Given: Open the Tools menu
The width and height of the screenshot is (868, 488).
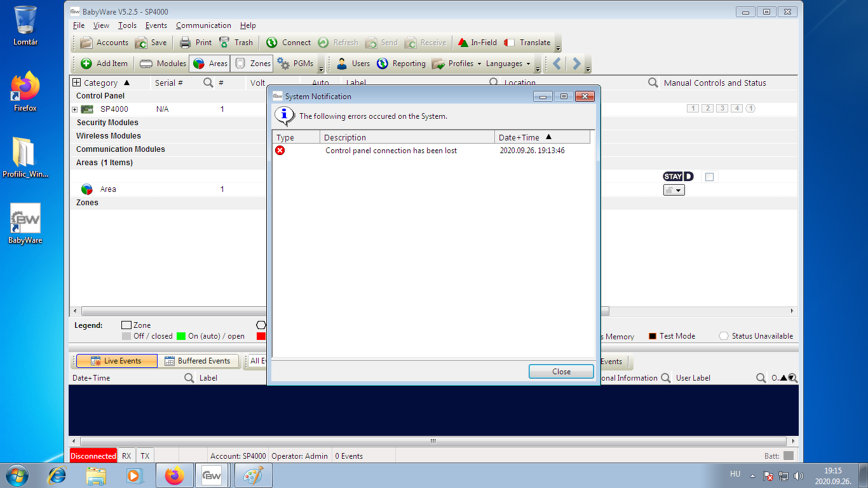Looking at the screenshot, I should pos(127,25).
